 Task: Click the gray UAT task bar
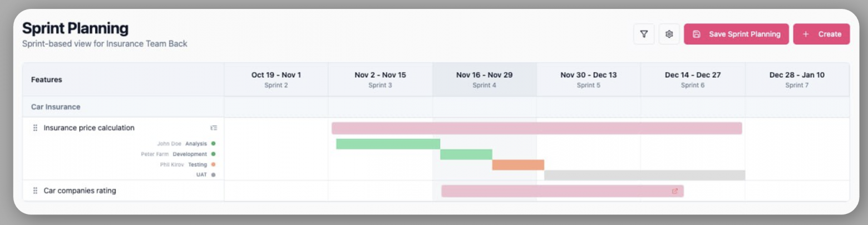tap(644, 175)
